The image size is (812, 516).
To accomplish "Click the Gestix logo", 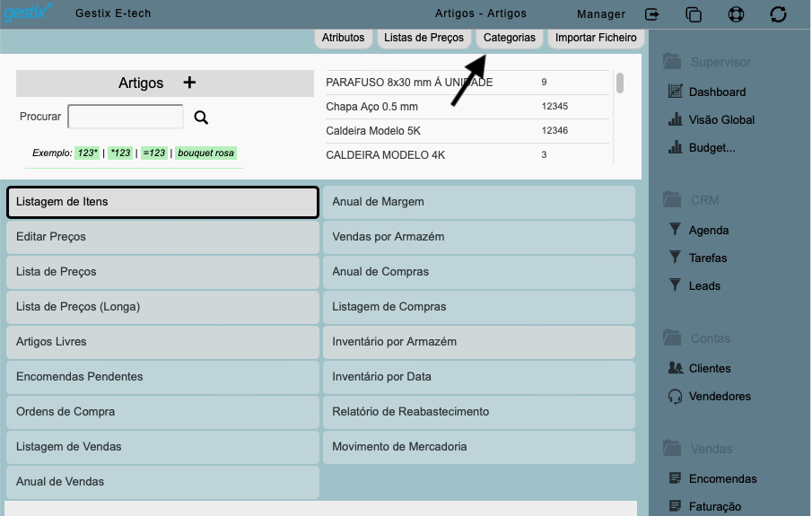I will [27, 12].
